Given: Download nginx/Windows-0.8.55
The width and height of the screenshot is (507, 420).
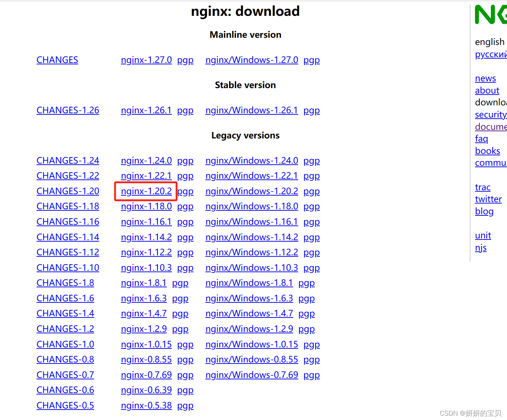Looking at the screenshot, I should (x=252, y=360).
